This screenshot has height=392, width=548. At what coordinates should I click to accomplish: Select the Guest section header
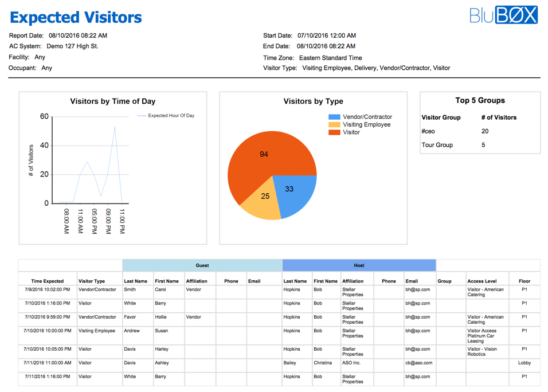click(x=201, y=265)
